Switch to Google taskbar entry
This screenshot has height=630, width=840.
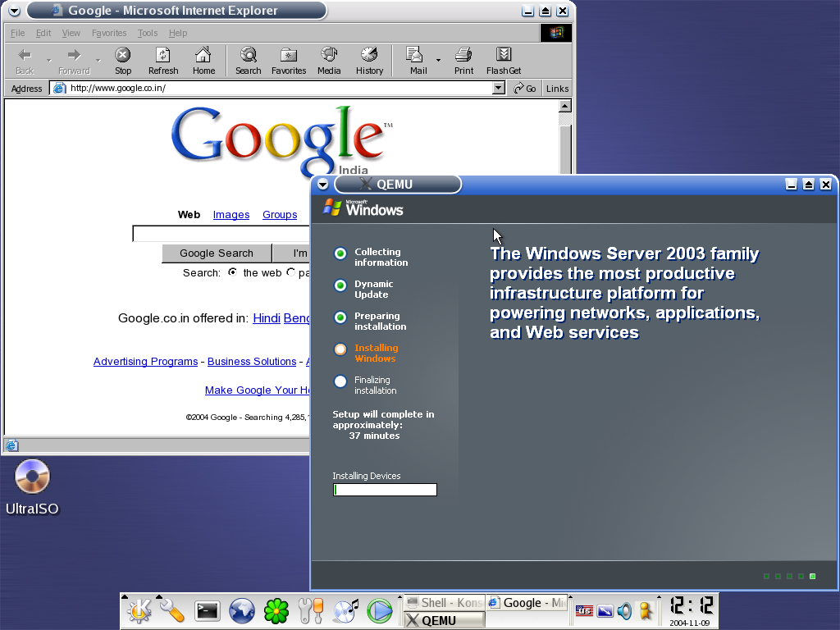[x=527, y=603]
